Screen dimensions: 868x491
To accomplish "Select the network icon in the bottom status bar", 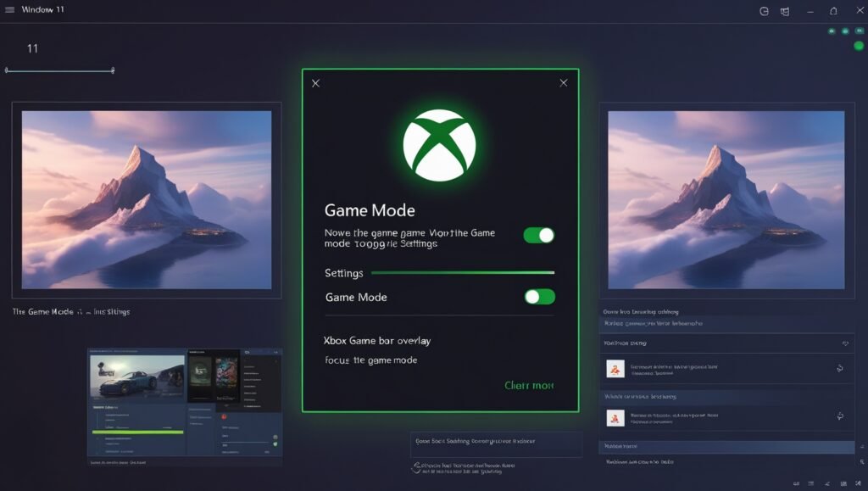I will coord(828,484).
